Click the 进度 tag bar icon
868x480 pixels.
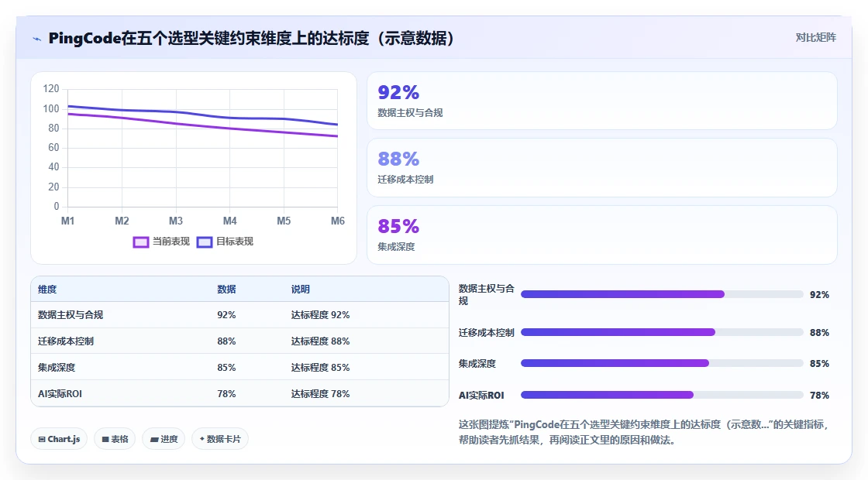click(x=154, y=440)
